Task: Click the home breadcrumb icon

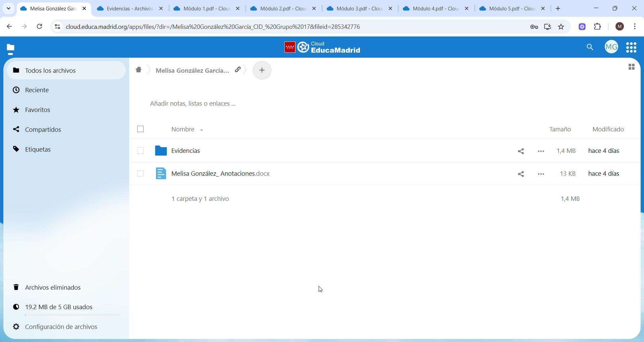Action: [x=139, y=70]
